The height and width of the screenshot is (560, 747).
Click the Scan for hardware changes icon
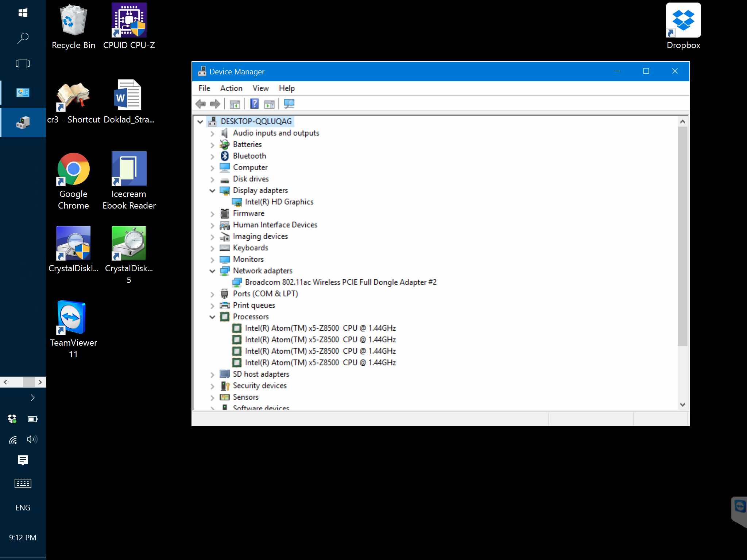[x=289, y=104]
